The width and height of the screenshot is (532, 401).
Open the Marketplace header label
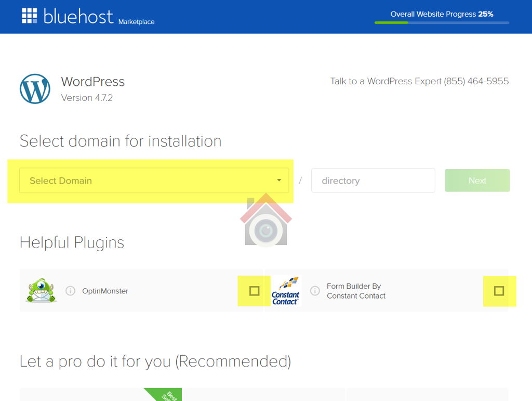[136, 22]
